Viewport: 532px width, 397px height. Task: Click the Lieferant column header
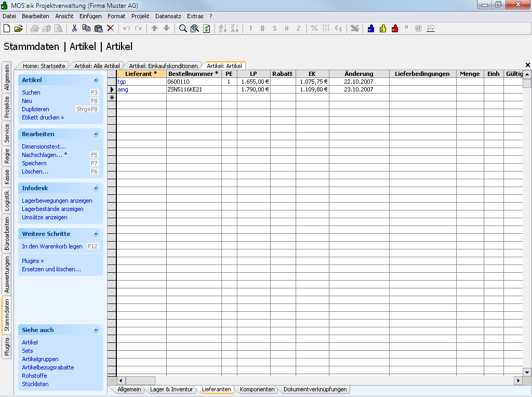click(141, 74)
